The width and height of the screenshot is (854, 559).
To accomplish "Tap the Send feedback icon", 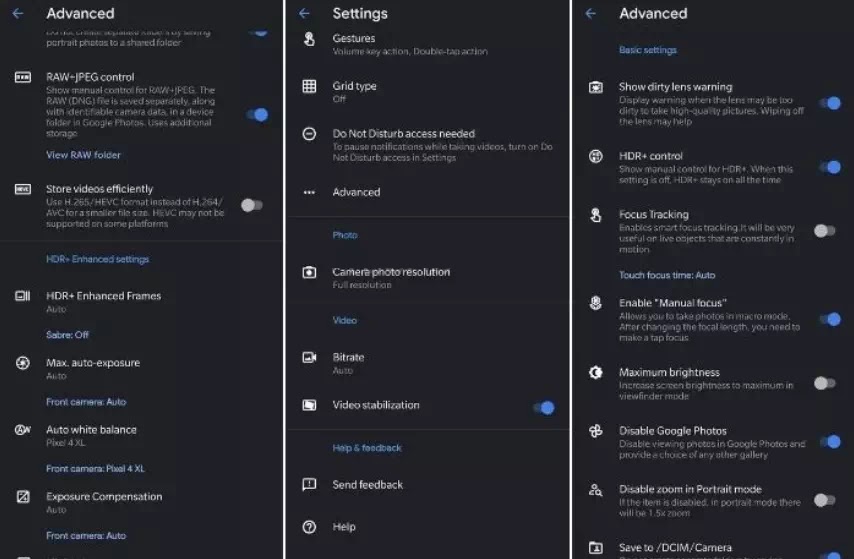I will click(309, 484).
